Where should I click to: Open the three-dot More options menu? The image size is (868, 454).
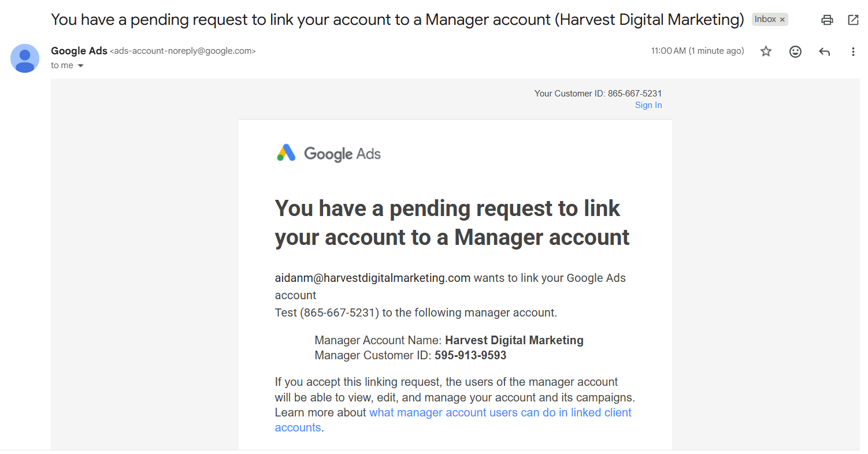coord(853,51)
